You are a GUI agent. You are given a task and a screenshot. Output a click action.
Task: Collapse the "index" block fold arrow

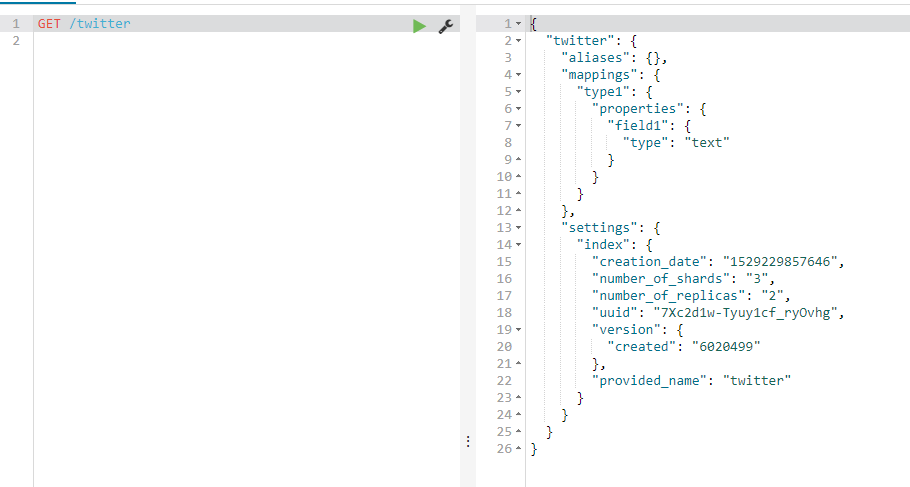point(519,244)
